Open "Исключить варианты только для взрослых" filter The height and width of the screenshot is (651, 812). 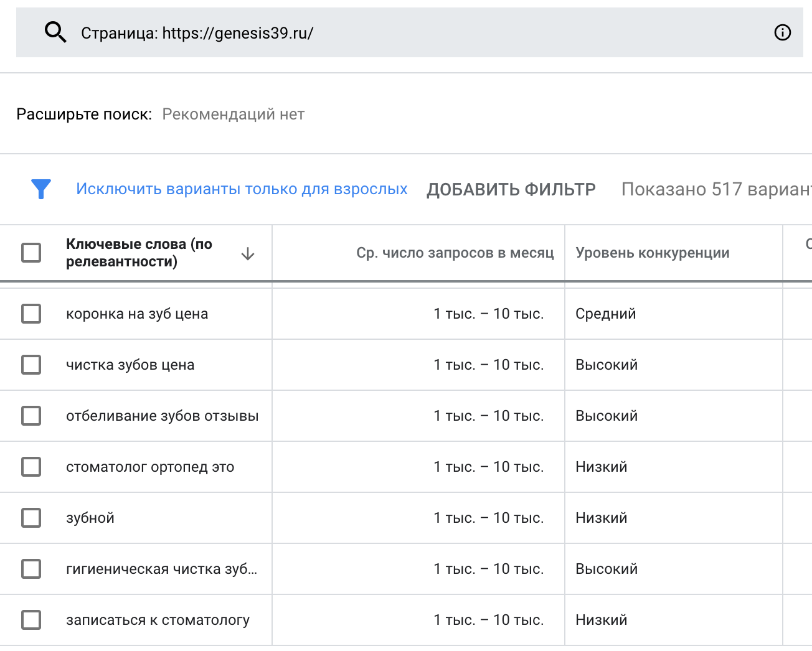pyautogui.click(x=242, y=189)
